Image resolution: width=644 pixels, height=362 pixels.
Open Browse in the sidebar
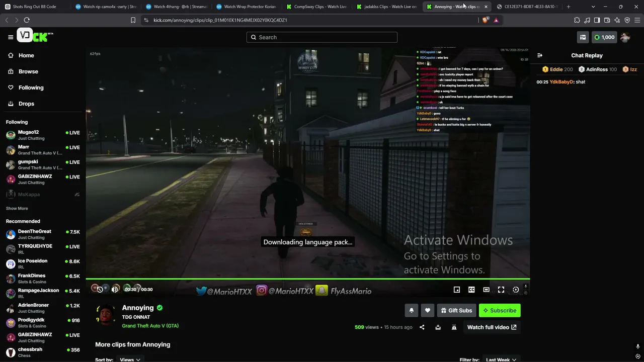23,71
